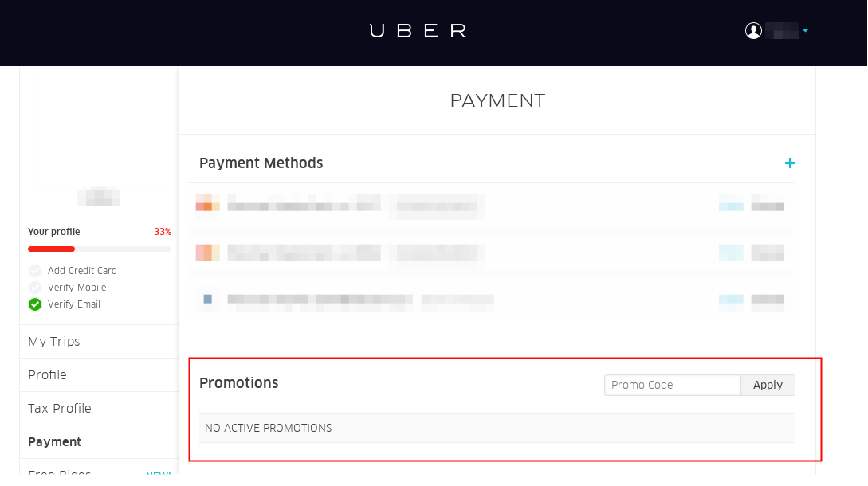Click the green check beside Verify Email
This screenshot has width=868, height=486.
point(35,304)
